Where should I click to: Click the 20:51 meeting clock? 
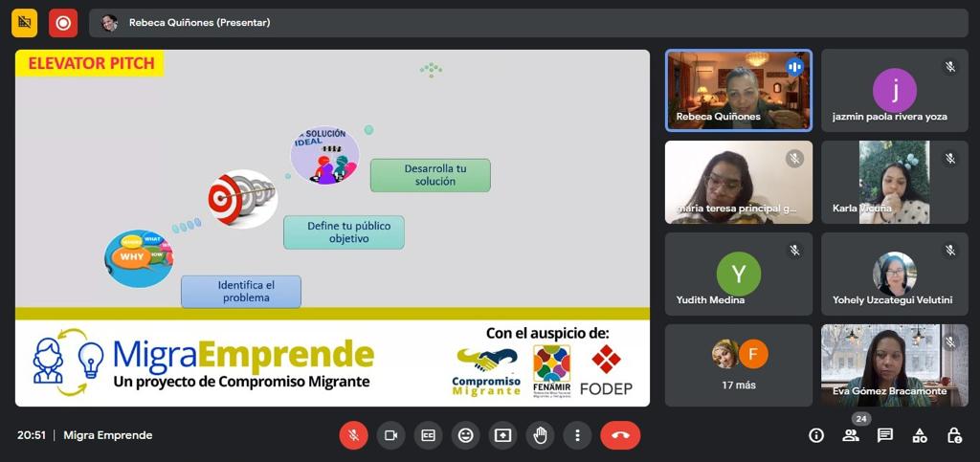tap(32, 435)
